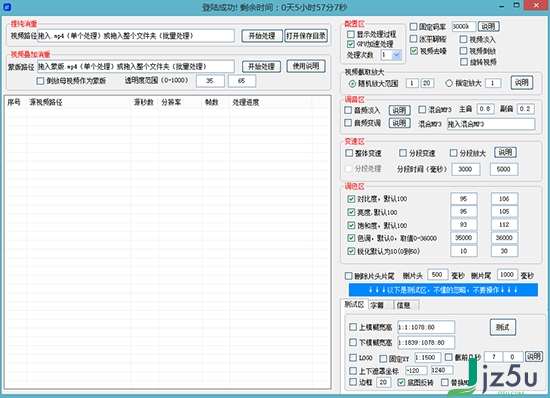Click 开始处理 next to 蒙版路径
This screenshot has height=398, width=550.
coord(261,66)
